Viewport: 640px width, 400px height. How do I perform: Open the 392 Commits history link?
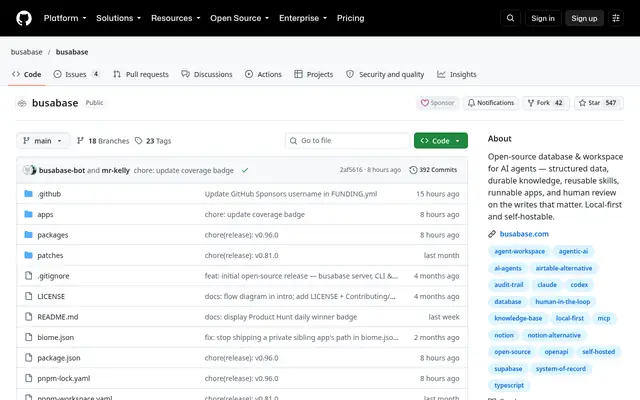[433, 170]
